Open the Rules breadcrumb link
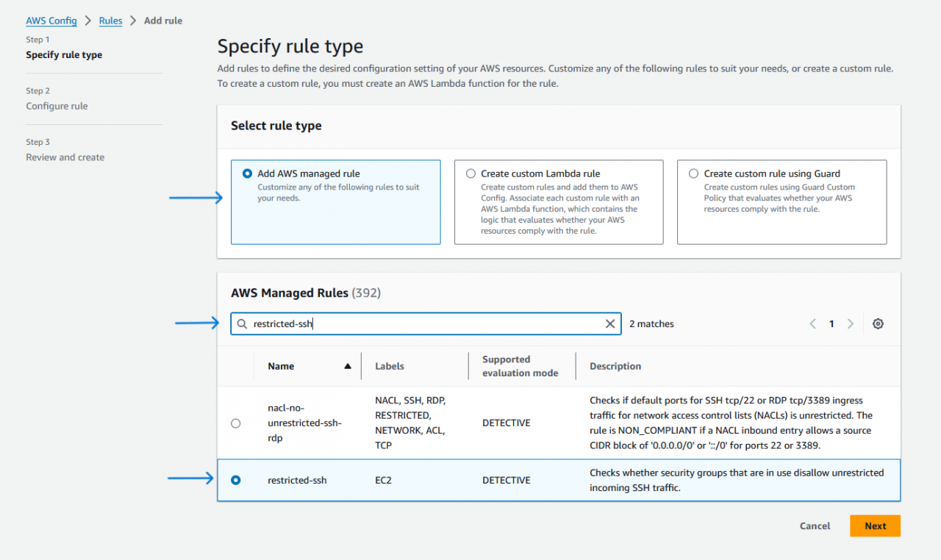Screen dimensions: 941x560 coord(110,21)
